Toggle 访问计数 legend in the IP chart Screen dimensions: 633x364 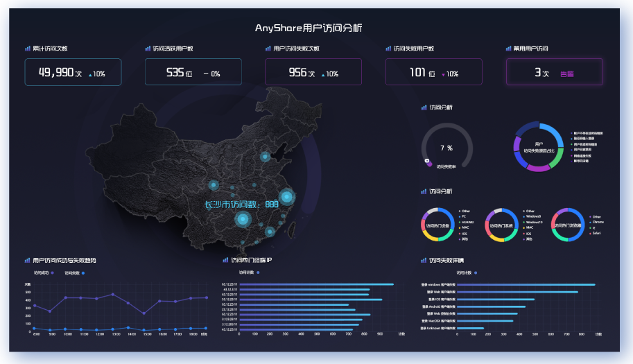click(249, 272)
